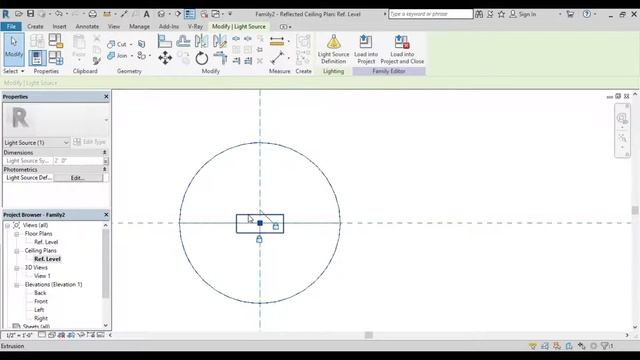
Task: Collapse the Views (all) tree node
Action: pos(7,225)
